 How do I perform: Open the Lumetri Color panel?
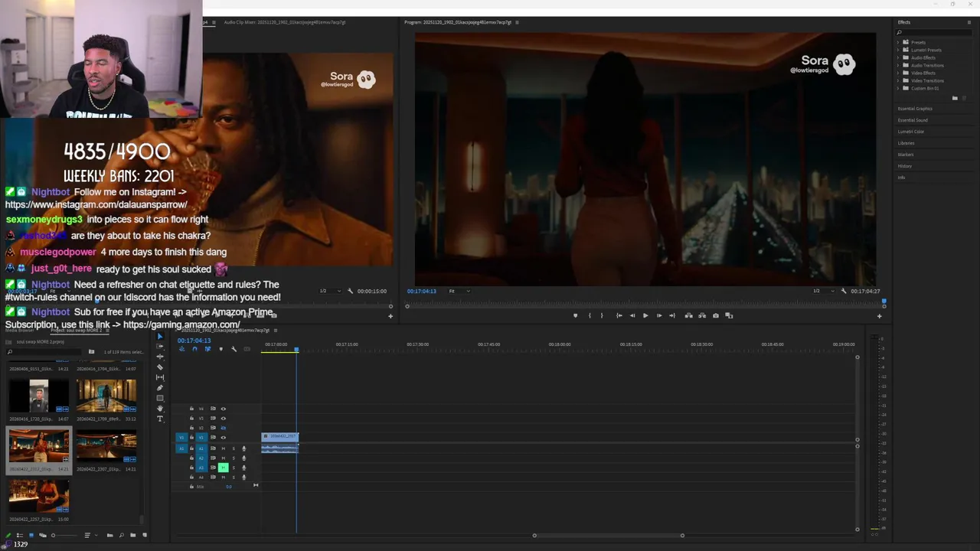point(911,132)
